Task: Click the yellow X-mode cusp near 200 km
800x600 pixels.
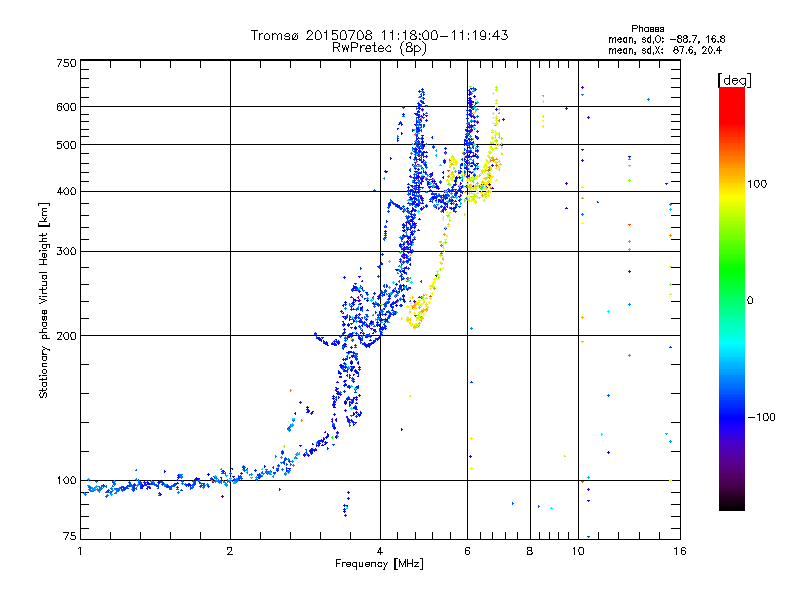Action: tap(417, 315)
